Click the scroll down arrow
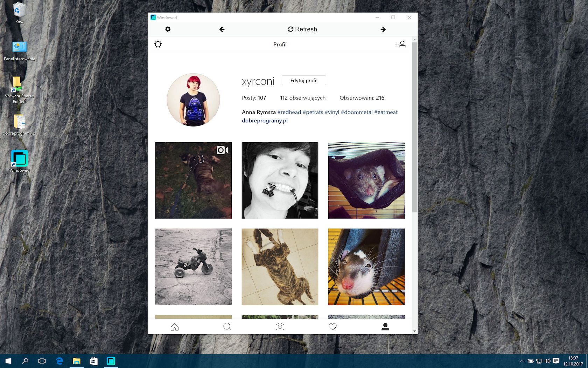Viewport: 588px width, 368px height. [x=415, y=331]
